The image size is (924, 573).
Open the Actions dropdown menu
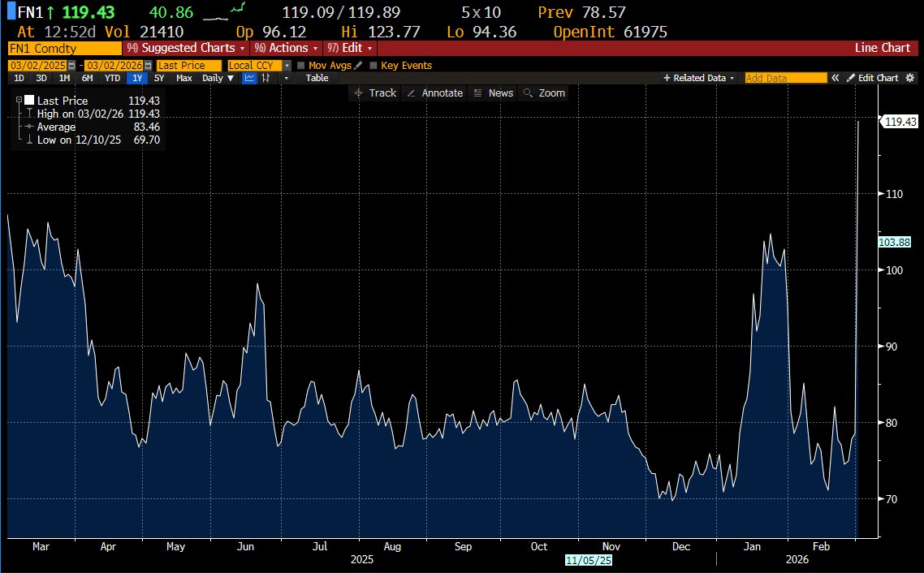286,48
